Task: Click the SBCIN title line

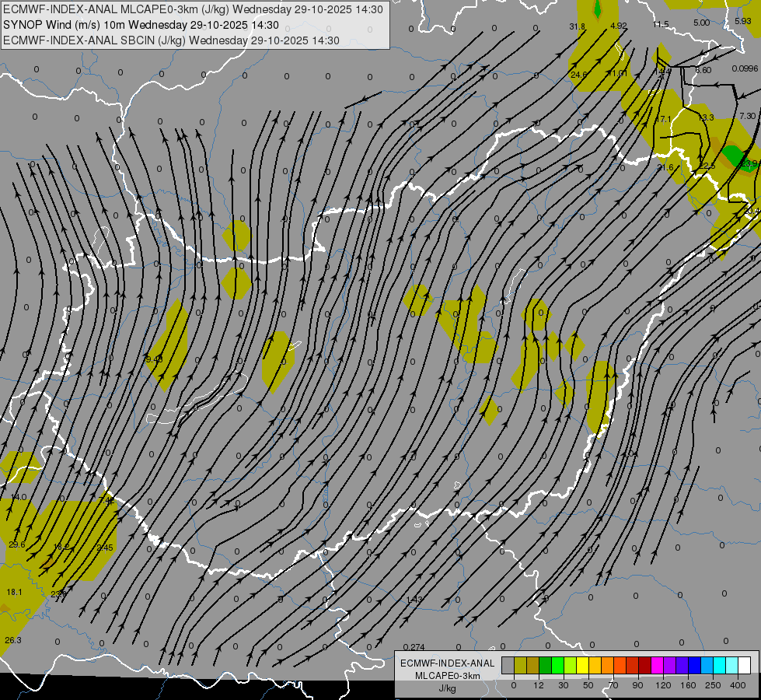Action: click(x=171, y=40)
